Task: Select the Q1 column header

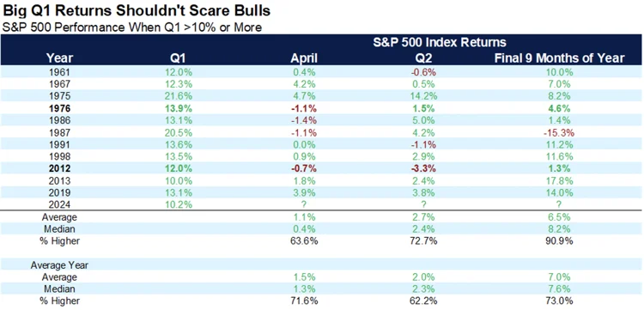Action: click(x=180, y=58)
